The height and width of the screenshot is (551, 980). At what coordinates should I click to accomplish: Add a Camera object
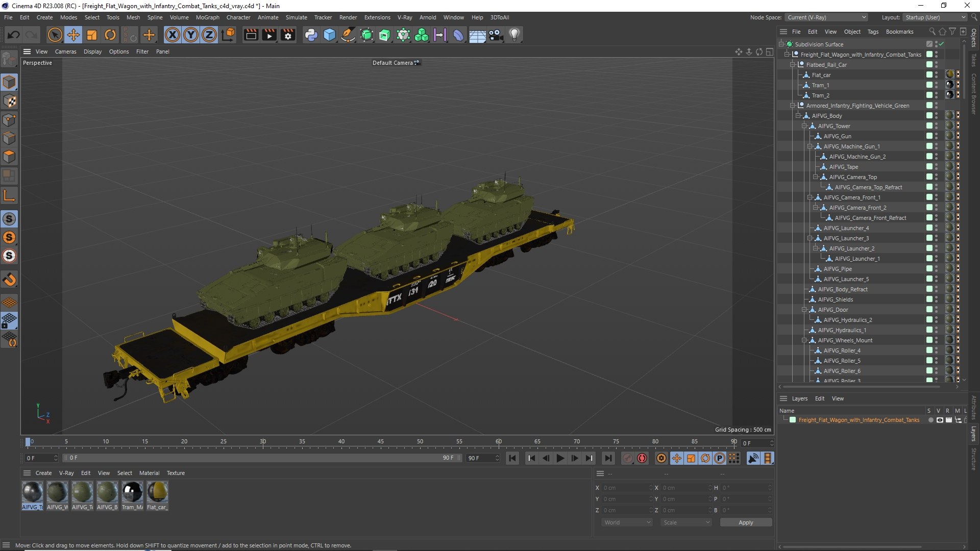coord(496,35)
